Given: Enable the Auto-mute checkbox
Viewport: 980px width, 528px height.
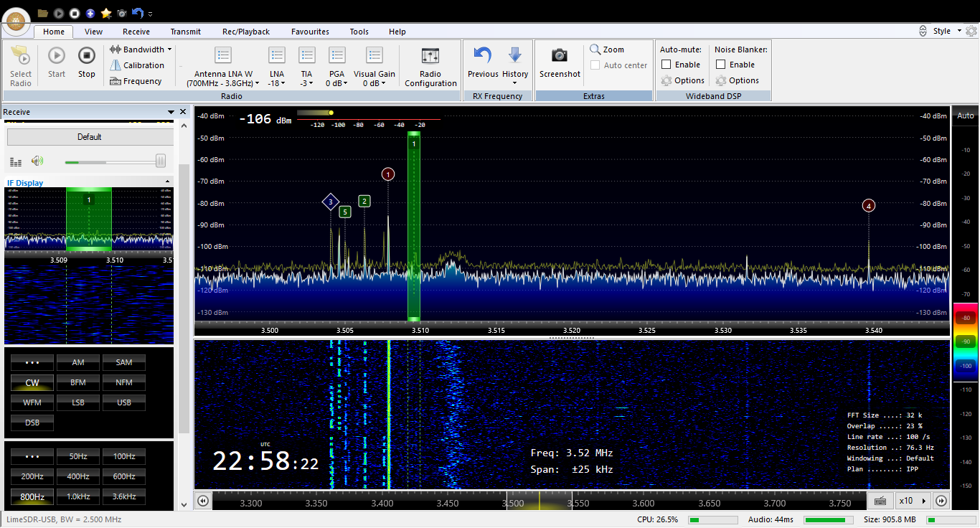Looking at the screenshot, I should [666, 65].
